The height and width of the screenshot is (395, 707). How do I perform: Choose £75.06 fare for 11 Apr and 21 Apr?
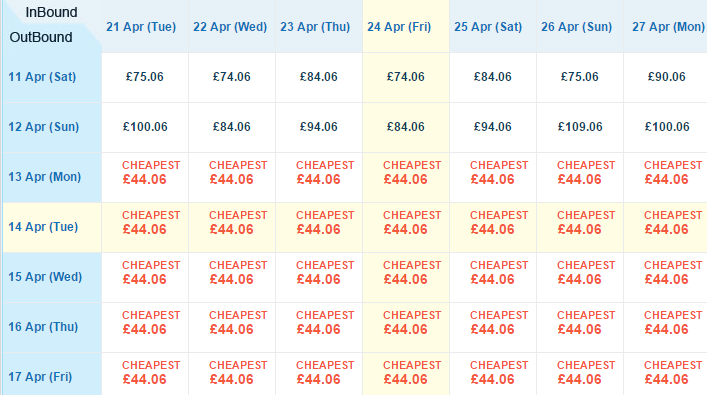(x=145, y=77)
